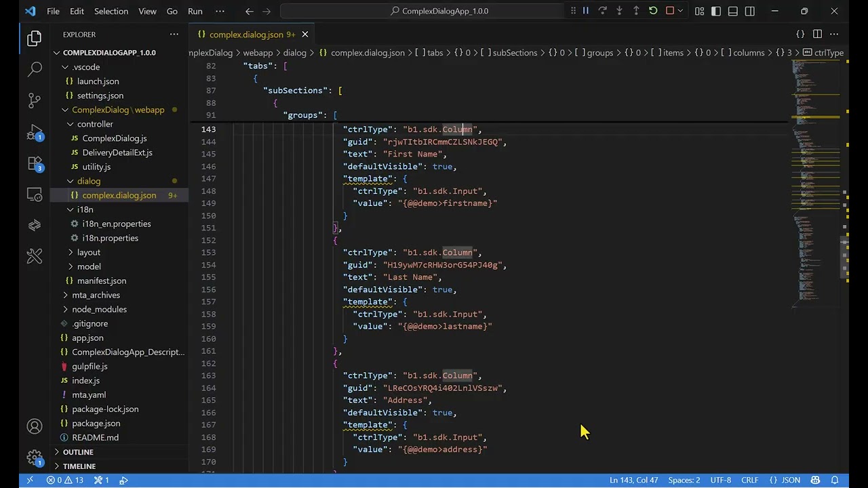This screenshot has height=488, width=868.
Task: Click the ComplexDialogApp_1.0.0 command center search box
Action: coord(439,11)
